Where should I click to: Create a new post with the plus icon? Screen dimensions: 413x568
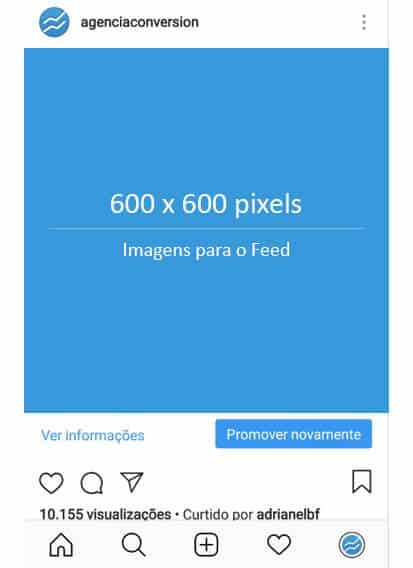point(206,545)
